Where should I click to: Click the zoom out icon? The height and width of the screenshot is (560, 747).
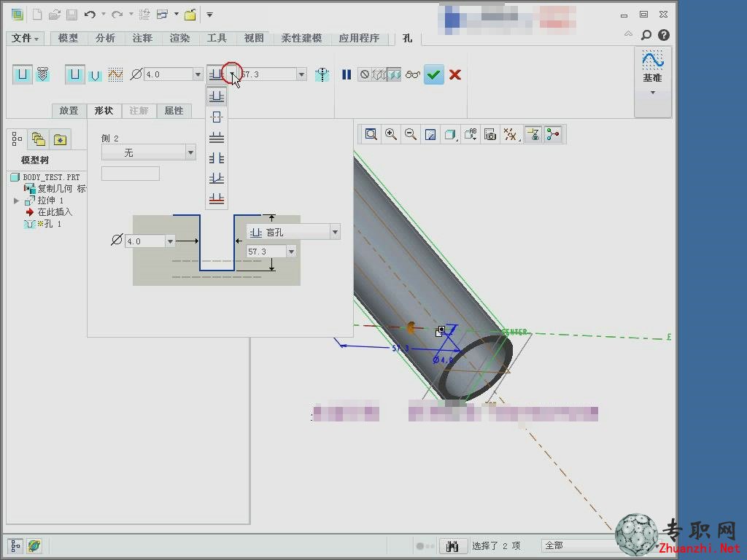pyautogui.click(x=411, y=134)
